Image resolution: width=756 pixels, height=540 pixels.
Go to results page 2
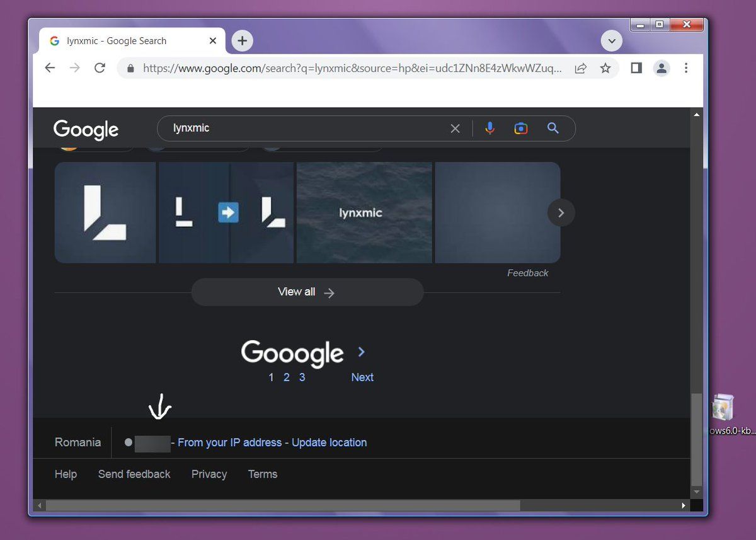click(286, 377)
